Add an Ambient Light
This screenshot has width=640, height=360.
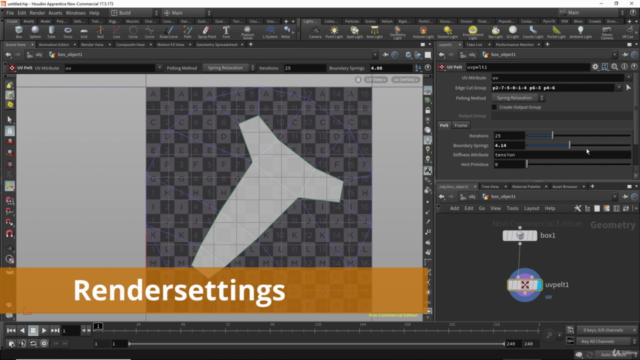(580, 32)
